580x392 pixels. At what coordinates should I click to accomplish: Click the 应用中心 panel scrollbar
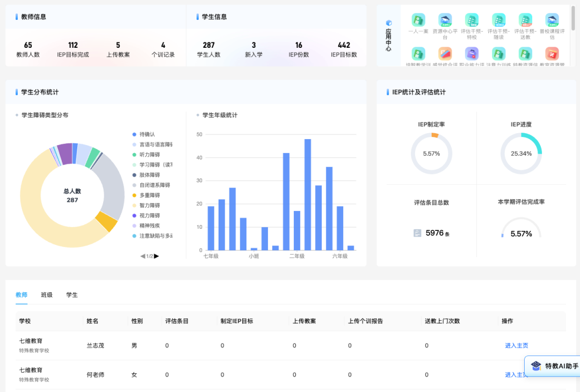point(574,18)
